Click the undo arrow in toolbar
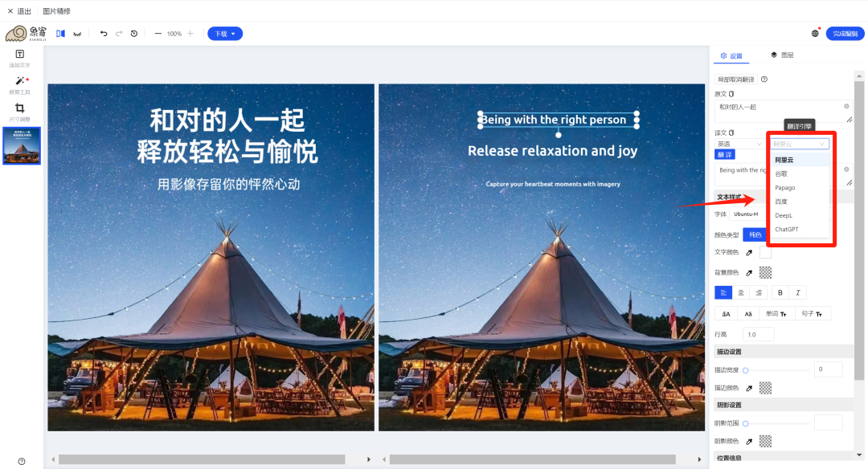 coord(104,34)
